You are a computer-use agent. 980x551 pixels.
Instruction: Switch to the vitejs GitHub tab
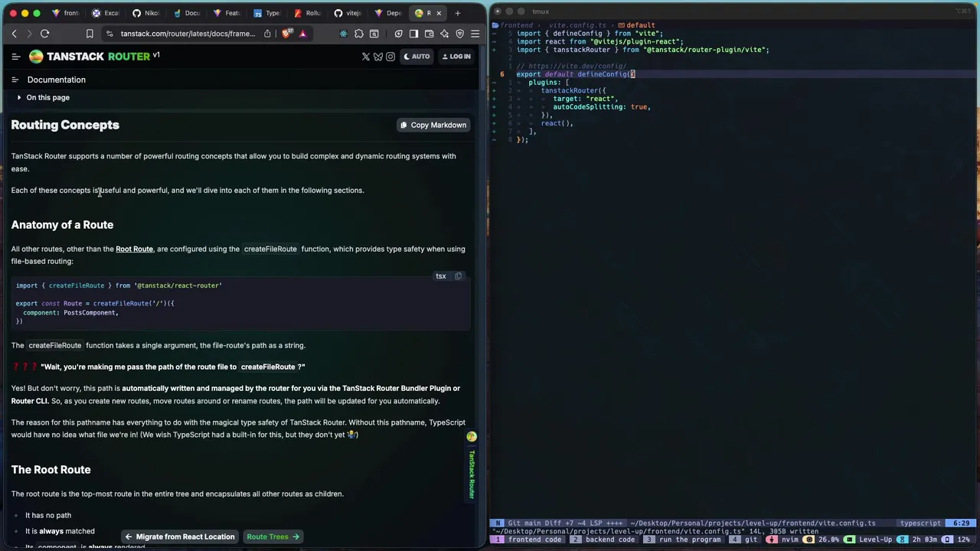pos(347,13)
